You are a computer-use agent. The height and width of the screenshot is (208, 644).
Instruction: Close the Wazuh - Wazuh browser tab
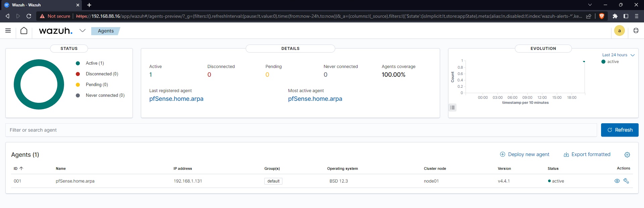coord(77,5)
